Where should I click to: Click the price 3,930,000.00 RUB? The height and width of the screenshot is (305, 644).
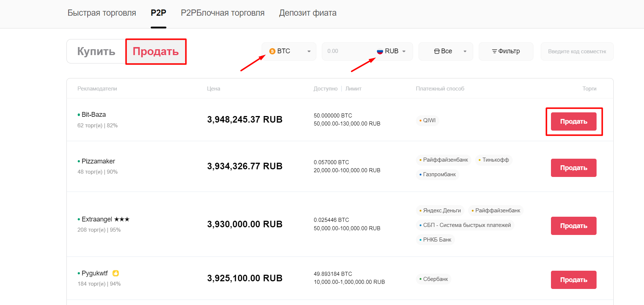pos(245,224)
